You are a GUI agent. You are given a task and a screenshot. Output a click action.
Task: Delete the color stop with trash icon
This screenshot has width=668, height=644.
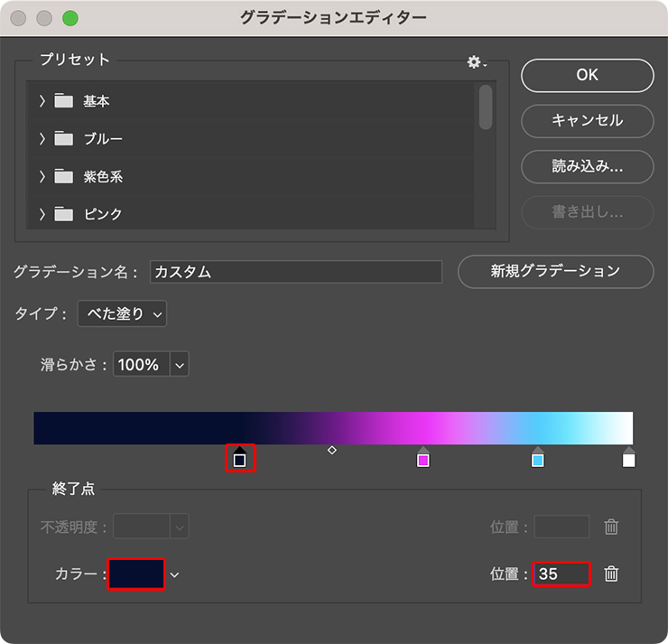(611, 574)
